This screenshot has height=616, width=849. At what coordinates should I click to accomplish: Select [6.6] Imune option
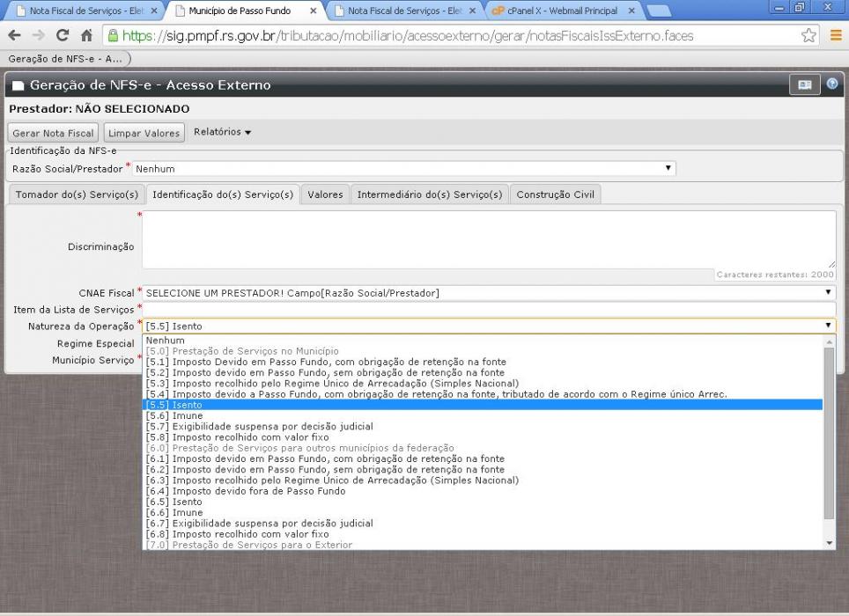tap(483, 513)
